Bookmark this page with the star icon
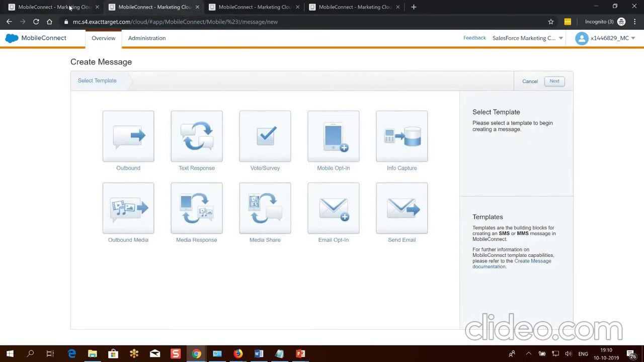 point(551,22)
